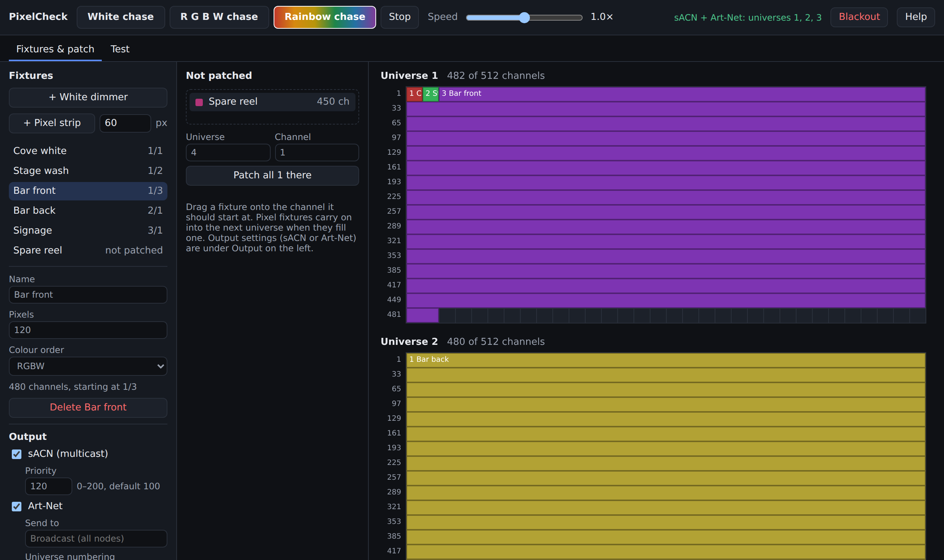Viewport: 944px width, 560px height.
Task: Add a White dimmer fixture
Action: point(88,97)
